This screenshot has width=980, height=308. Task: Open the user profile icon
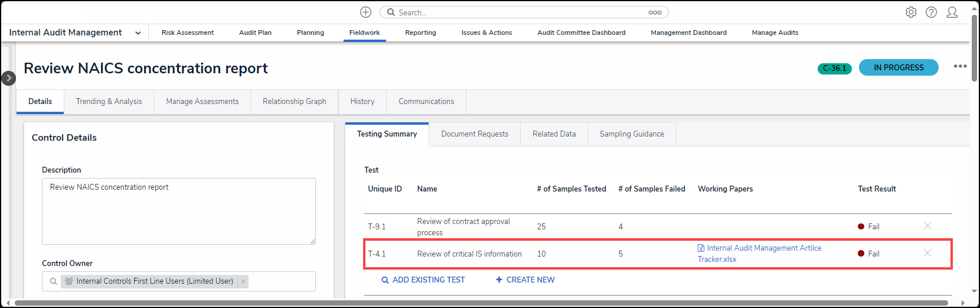pyautogui.click(x=952, y=12)
